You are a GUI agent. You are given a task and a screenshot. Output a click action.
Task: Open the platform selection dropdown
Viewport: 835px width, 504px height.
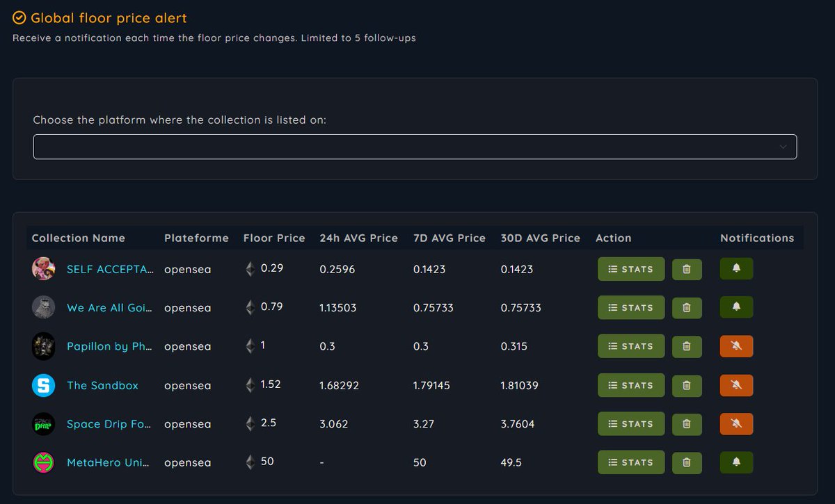click(415, 147)
